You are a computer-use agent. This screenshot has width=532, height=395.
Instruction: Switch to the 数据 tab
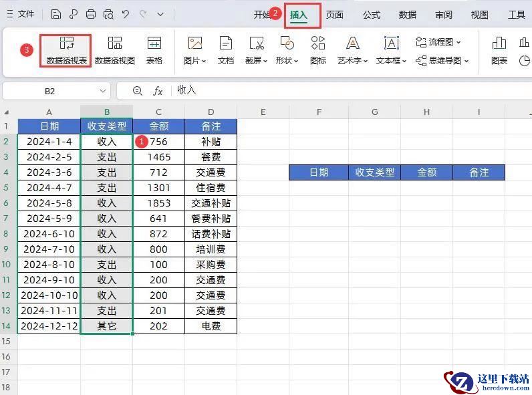click(407, 15)
